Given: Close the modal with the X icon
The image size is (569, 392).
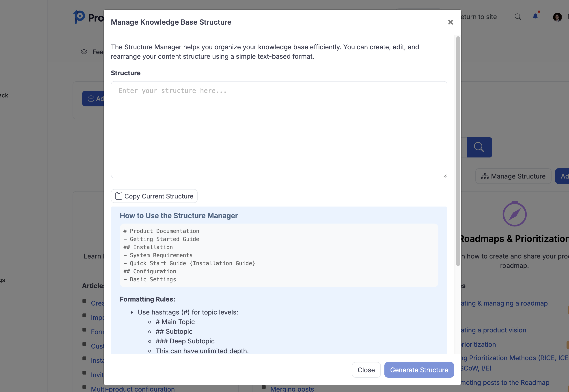Looking at the screenshot, I should [x=450, y=22].
